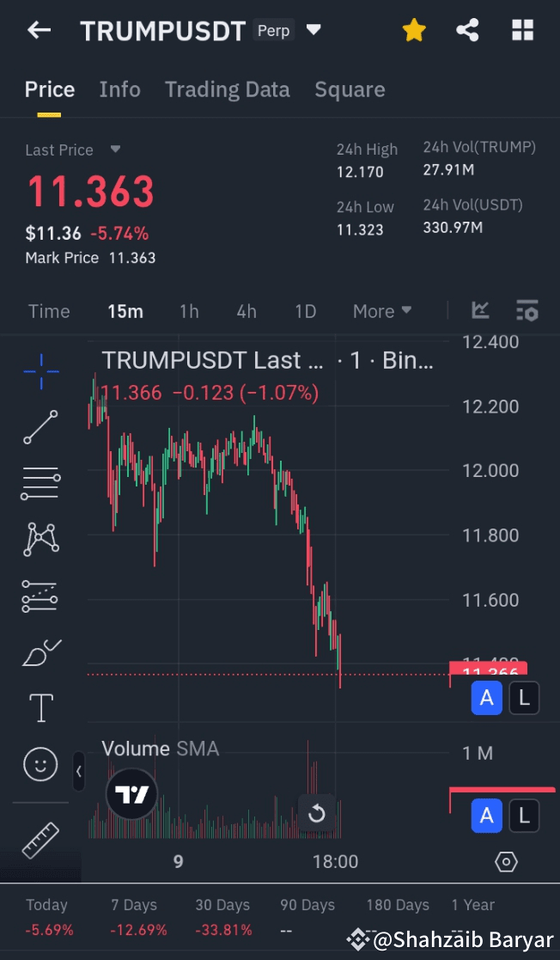Switch to the Trading Data tab
Screen dimensions: 560x960
[x=227, y=89]
